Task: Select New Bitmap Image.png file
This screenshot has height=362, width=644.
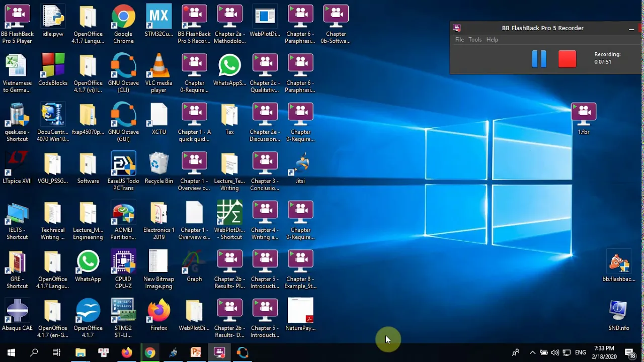Action: [158, 269]
